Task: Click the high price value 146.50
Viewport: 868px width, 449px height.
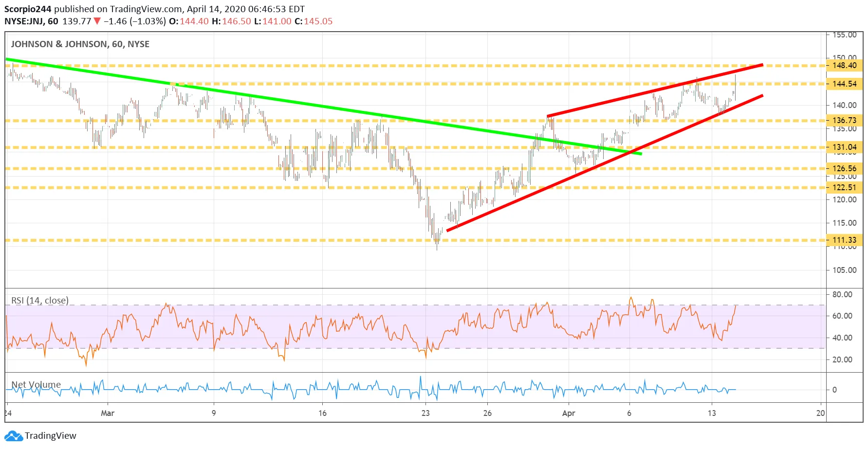Action: coord(237,21)
